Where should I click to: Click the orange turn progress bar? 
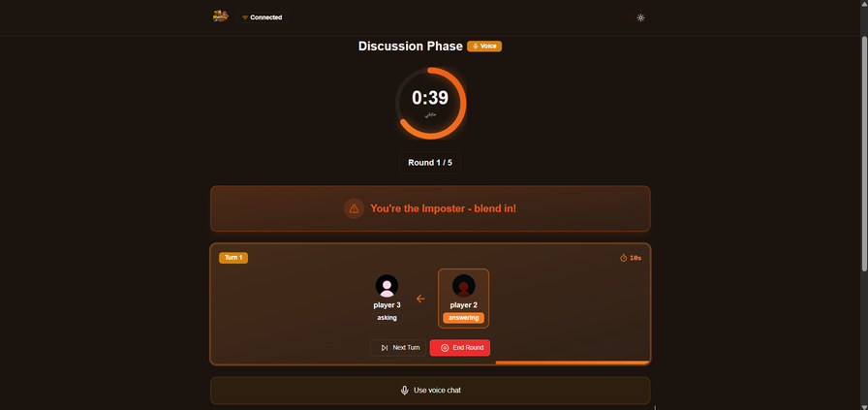(573, 363)
